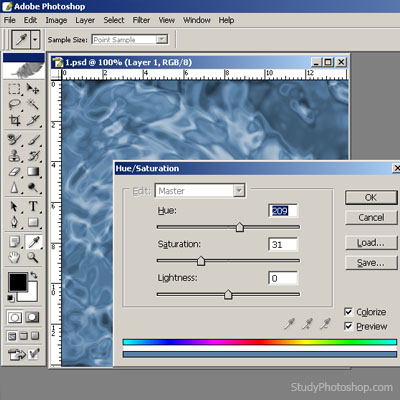This screenshot has height=400, width=400.
Task: Select the Eraser tool
Action: tap(14, 172)
